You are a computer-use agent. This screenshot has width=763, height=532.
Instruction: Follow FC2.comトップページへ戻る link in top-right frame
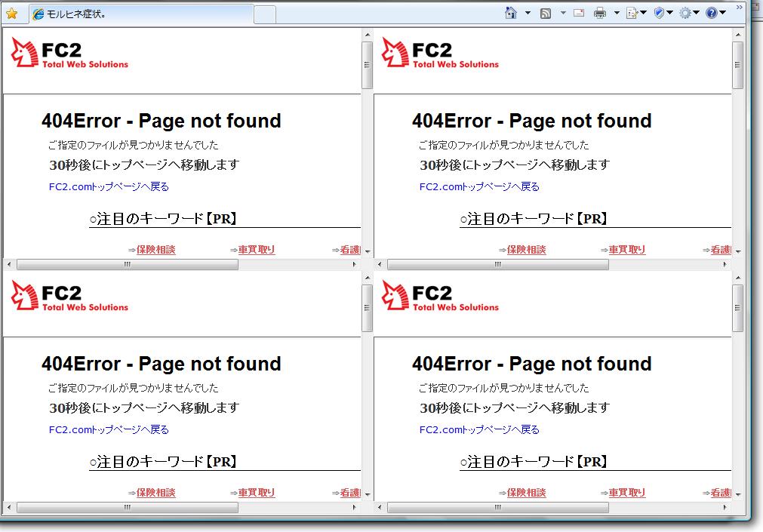[479, 186]
